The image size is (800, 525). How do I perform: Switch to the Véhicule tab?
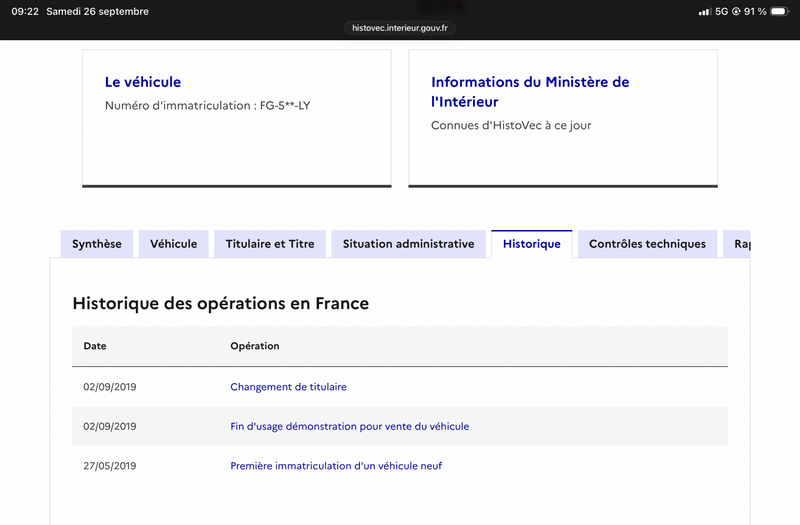click(x=173, y=244)
